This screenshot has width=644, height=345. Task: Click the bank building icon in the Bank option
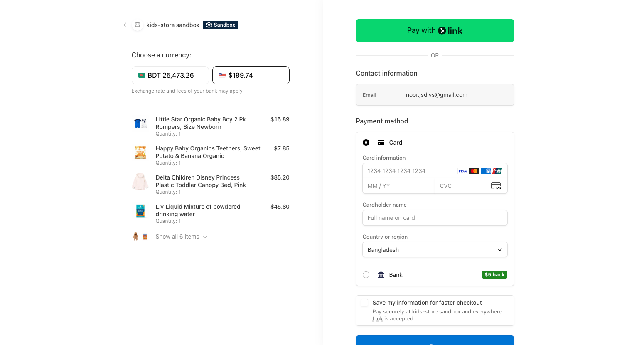coord(381,275)
